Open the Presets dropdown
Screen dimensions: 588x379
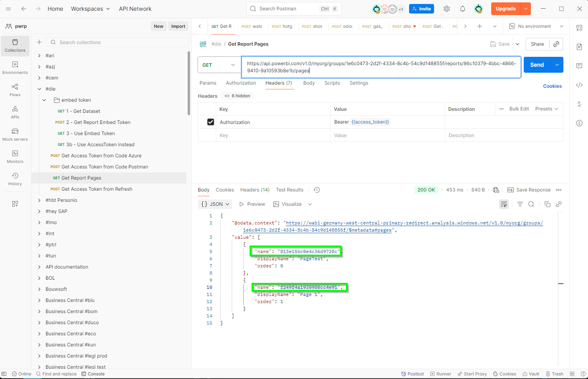(x=547, y=109)
